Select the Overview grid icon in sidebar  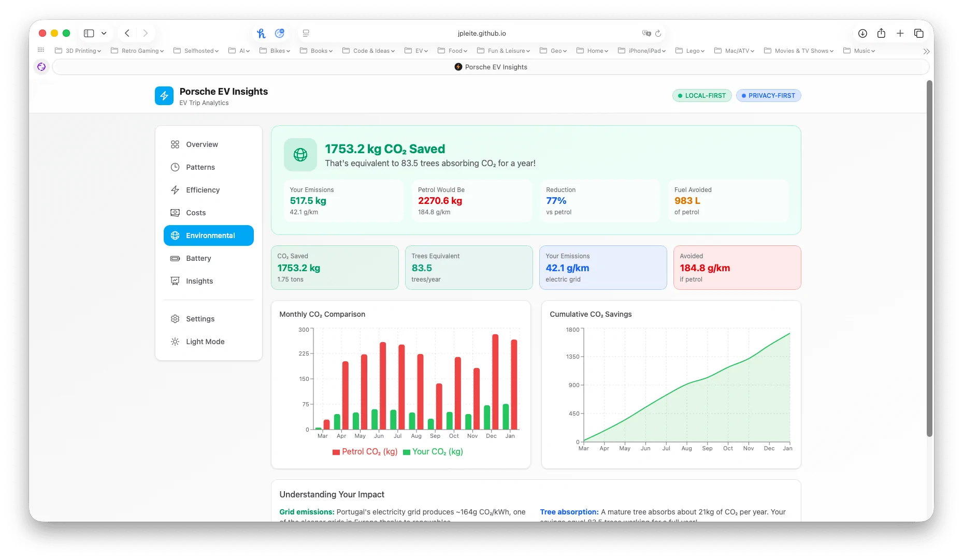tap(175, 144)
